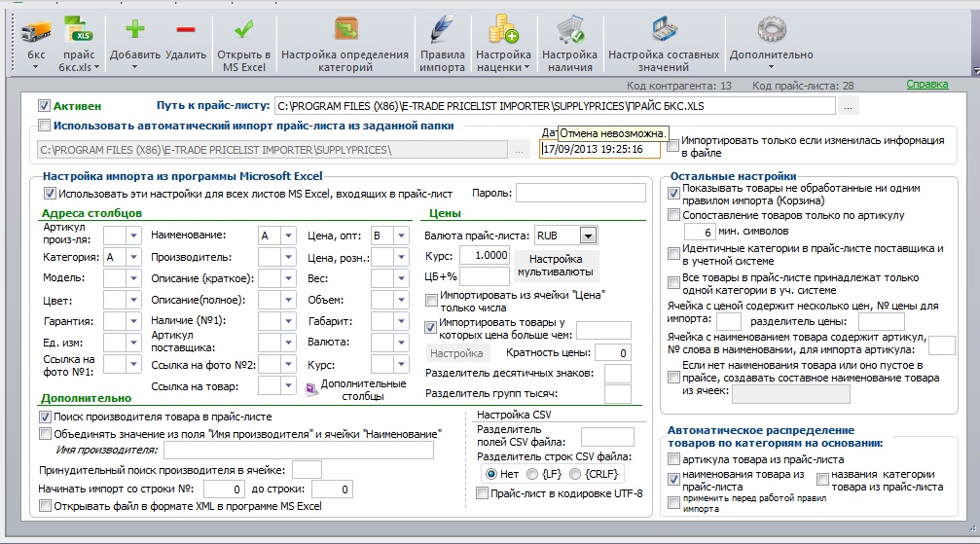Enable automatic import from folder checkbox
980x544 pixels.
[x=44, y=126]
